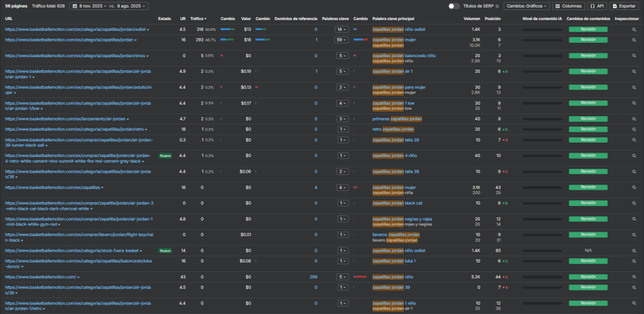Sort by the Volumen column header

pyautogui.click(x=472, y=18)
